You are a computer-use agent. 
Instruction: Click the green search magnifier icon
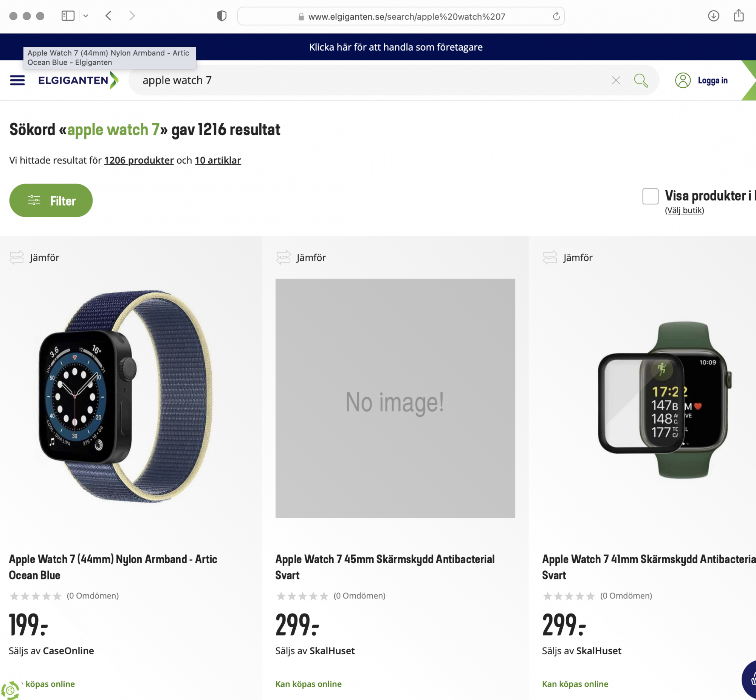[x=641, y=80]
